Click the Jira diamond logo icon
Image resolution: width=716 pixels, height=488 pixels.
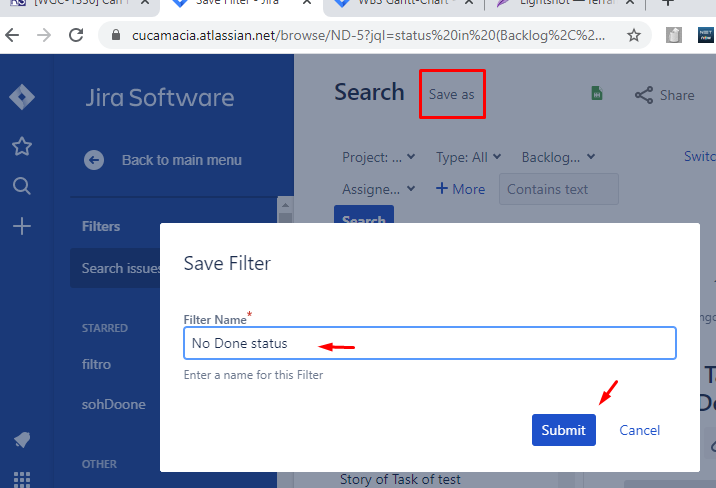click(22, 98)
